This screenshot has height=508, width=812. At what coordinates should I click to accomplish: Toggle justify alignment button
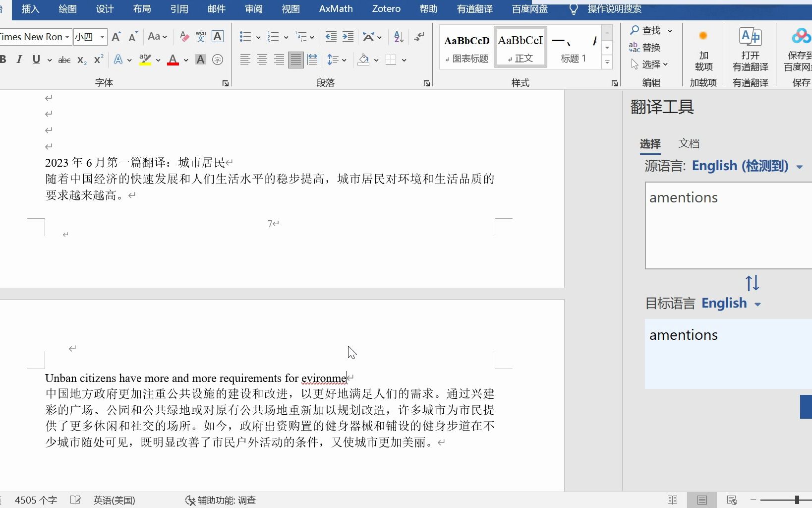296,60
